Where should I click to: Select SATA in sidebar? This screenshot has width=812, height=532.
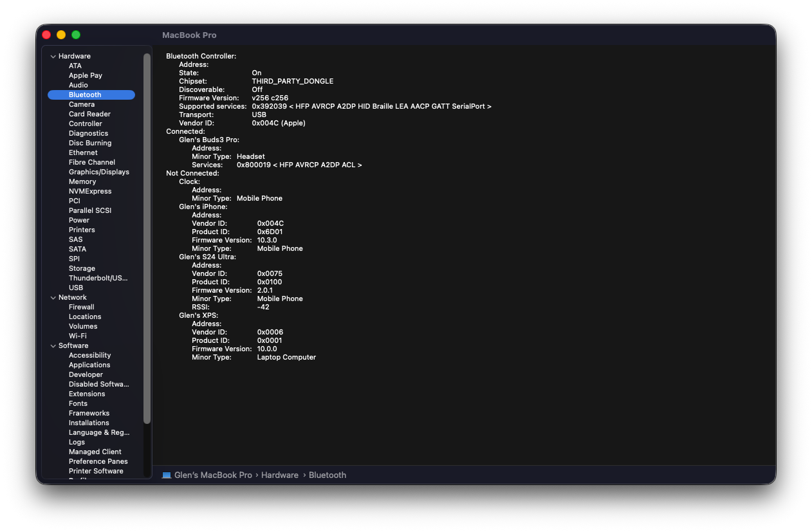click(77, 249)
